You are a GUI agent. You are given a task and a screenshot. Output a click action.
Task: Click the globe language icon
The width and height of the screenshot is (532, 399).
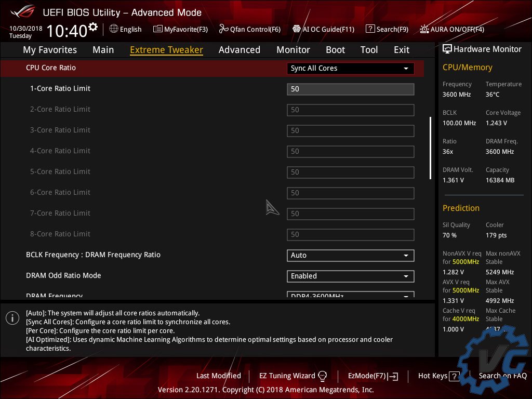(114, 29)
